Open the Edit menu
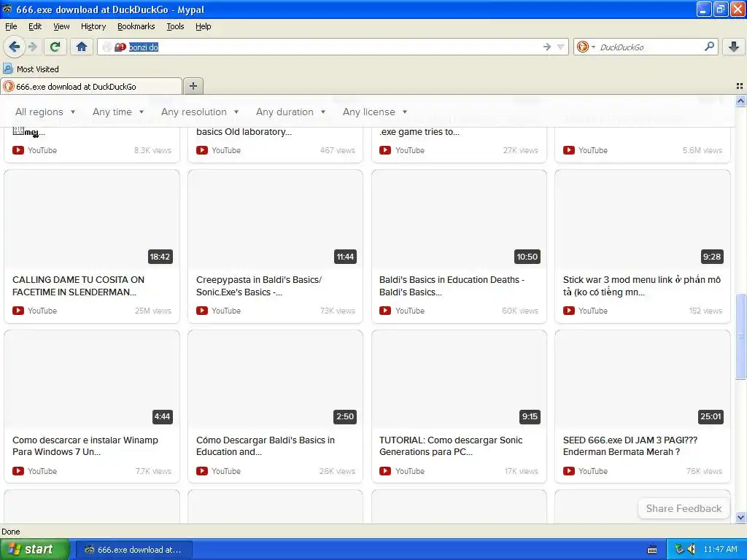 point(35,26)
